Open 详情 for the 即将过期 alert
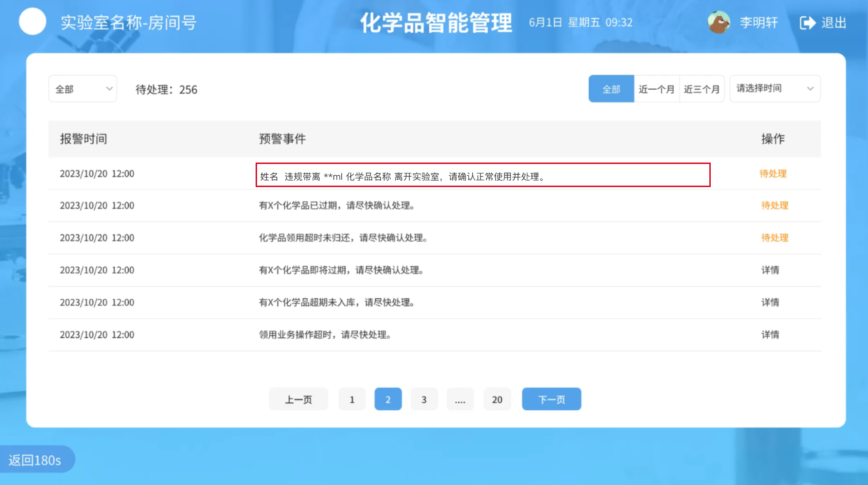 click(770, 270)
